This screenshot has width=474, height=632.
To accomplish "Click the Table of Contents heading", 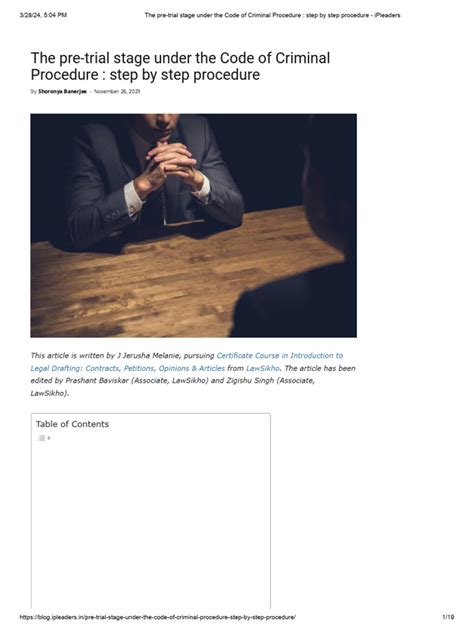I will click(x=72, y=424).
